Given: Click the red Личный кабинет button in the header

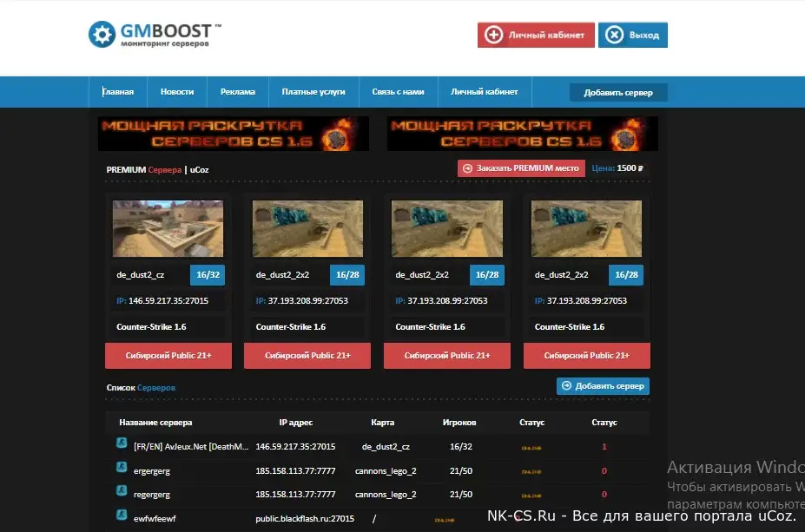Looking at the screenshot, I should pyautogui.click(x=536, y=35).
